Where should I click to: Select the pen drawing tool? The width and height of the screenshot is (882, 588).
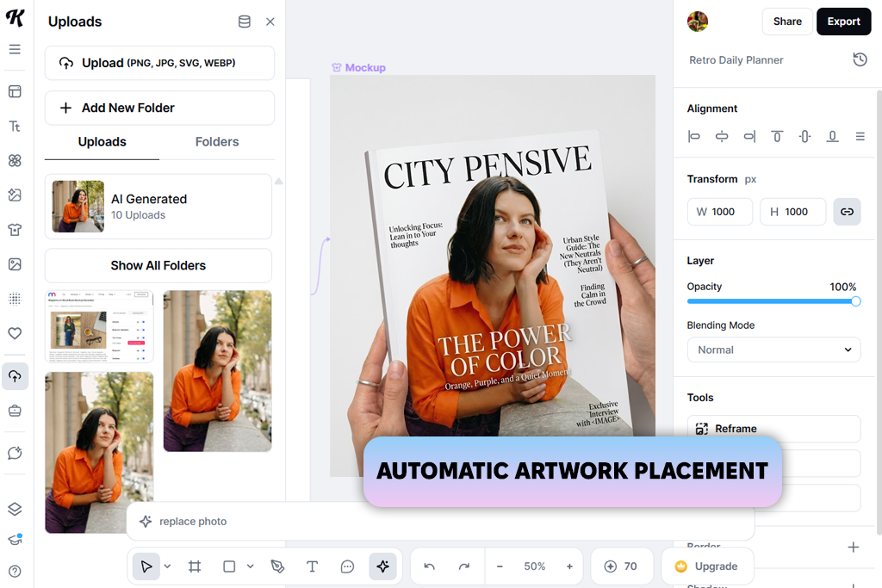coord(277,566)
